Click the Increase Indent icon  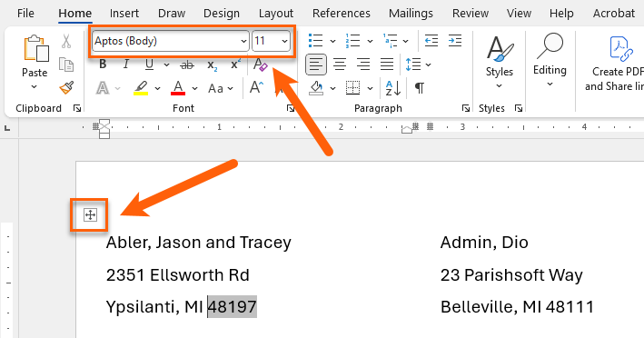coord(455,41)
